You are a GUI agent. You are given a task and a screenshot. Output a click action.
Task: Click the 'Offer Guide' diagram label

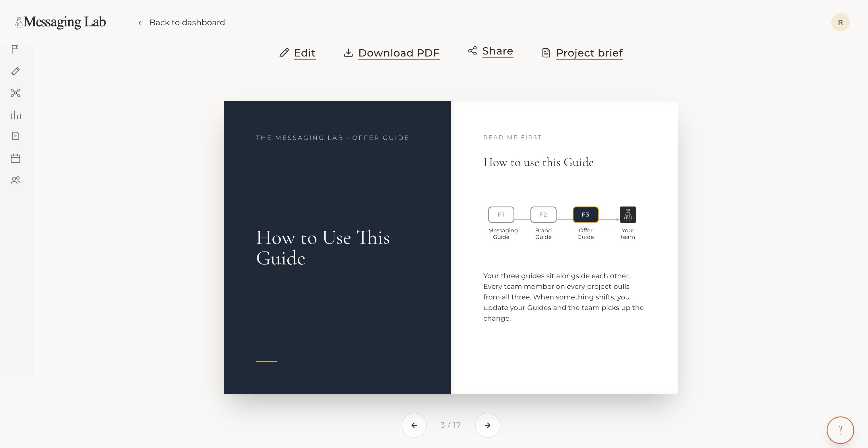(x=586, y=233)
